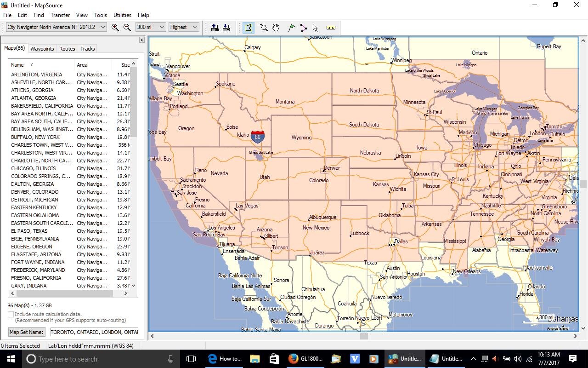
Task: Click map list scroll down arrow
Action: (x=134, y=286)
